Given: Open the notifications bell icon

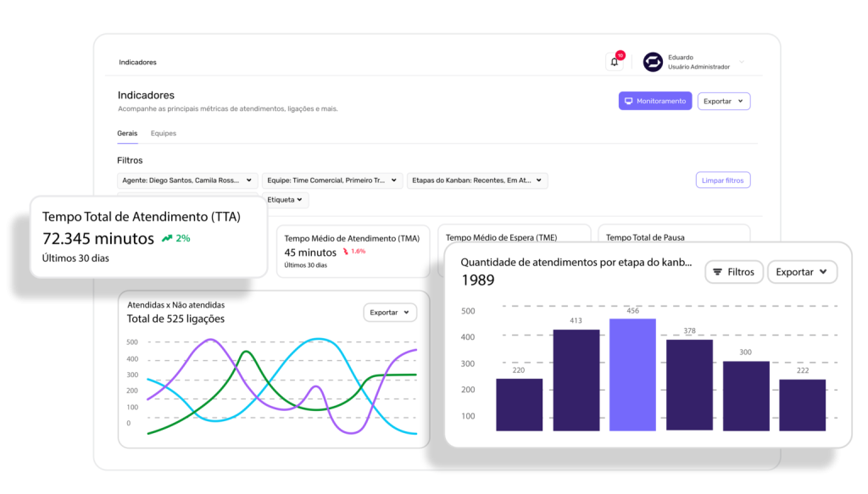Looking at the screenshot, I should [x=614, y=62].
